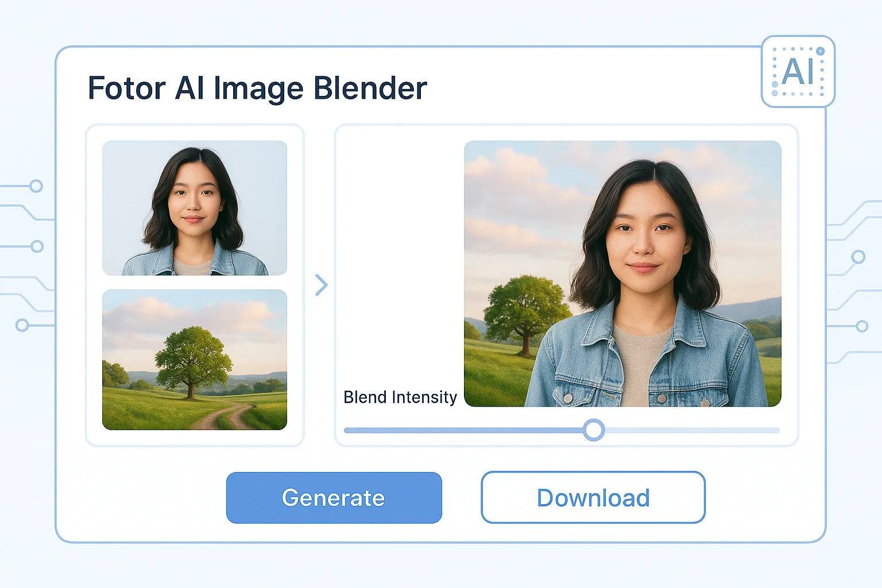Click the "Fotor AI Image Blender" title
Image resolution: width=882 pixels, height=588 pixels.
pos(257,88)
